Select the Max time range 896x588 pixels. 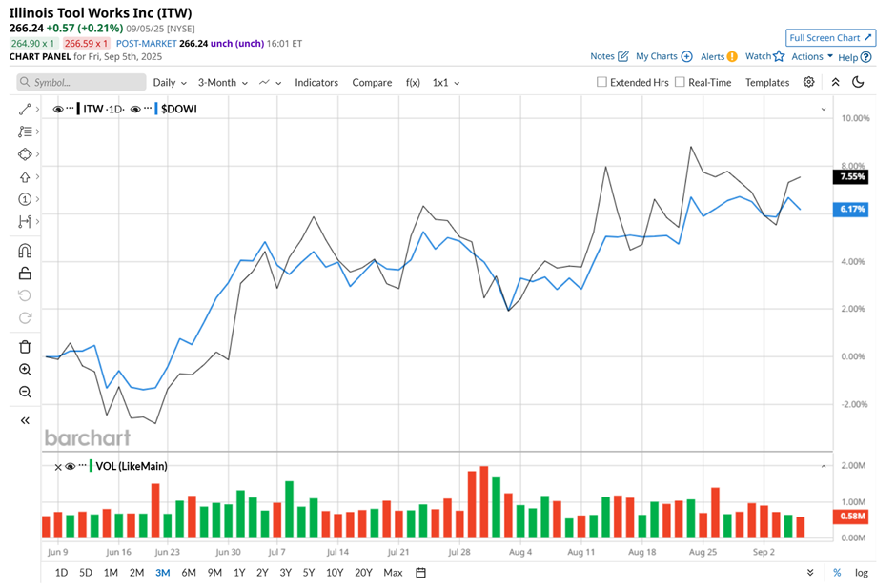[393, 573]
